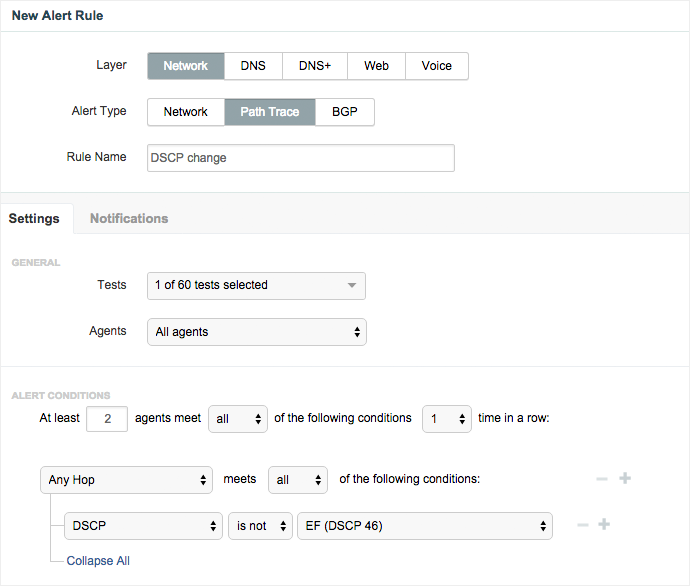Image resolution: width=690 pixels, height=586 pixels.
Task: Change the 'is not' operator dropdown
Action: (260, 526)
